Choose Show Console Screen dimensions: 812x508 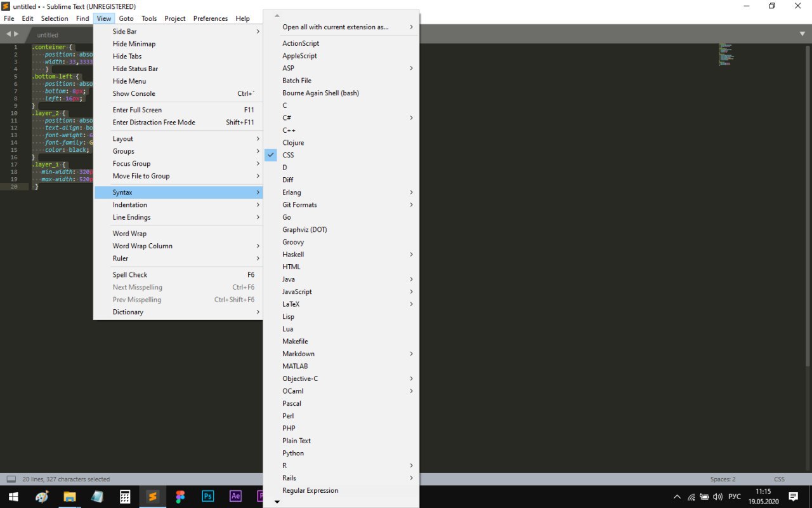click(x=178, y=93)
